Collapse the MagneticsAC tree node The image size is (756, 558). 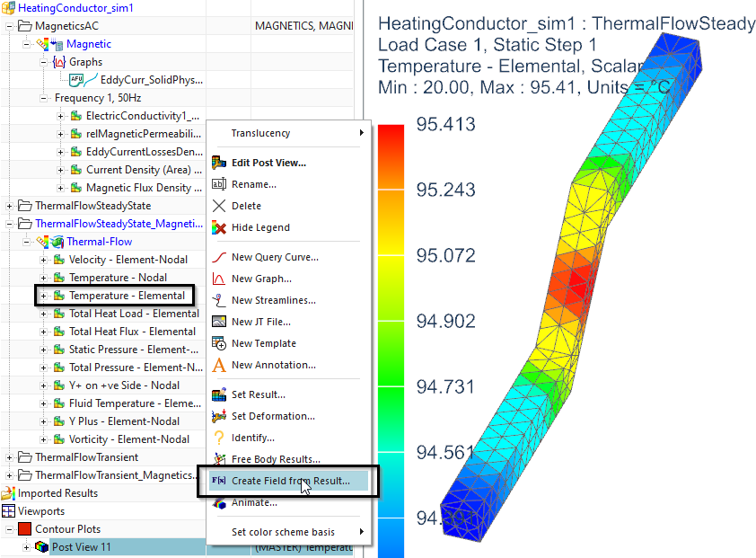click(x=11, y=26)
